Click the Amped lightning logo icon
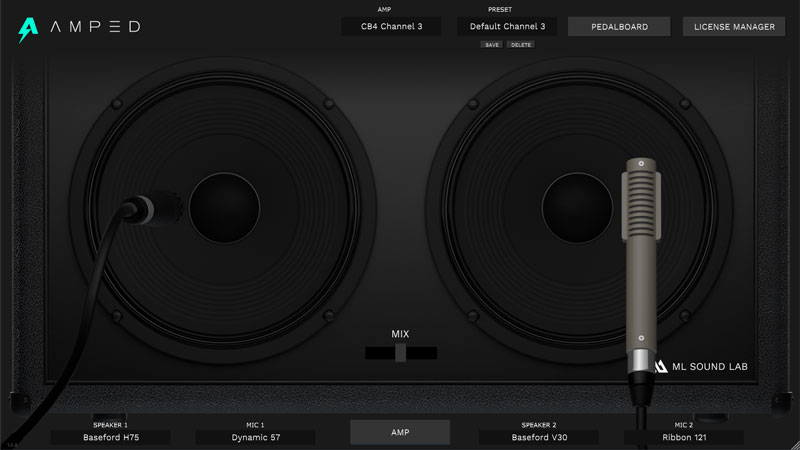 click(28, 30)
